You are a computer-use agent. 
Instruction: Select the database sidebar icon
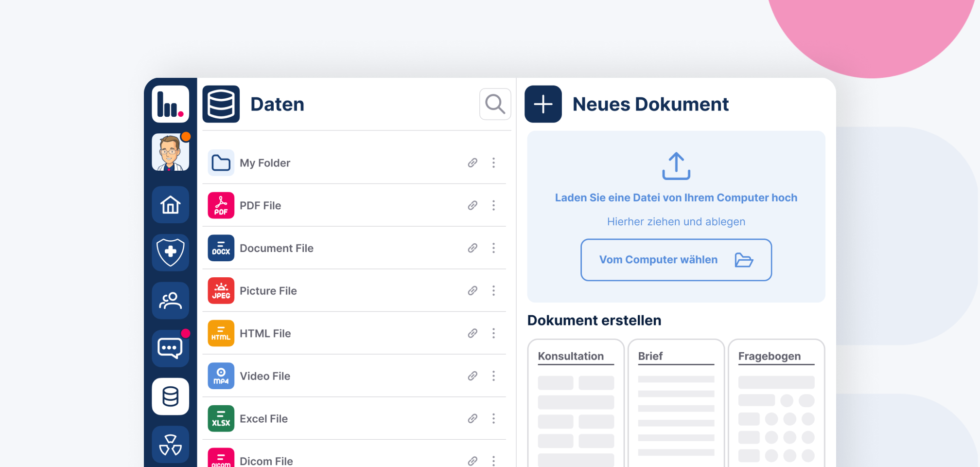click(170, 396)
